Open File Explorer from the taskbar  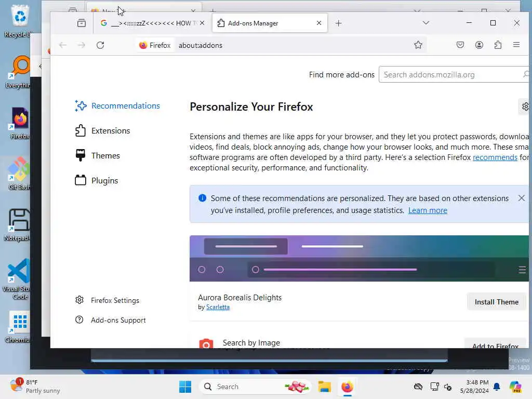[x=324, y=387]
